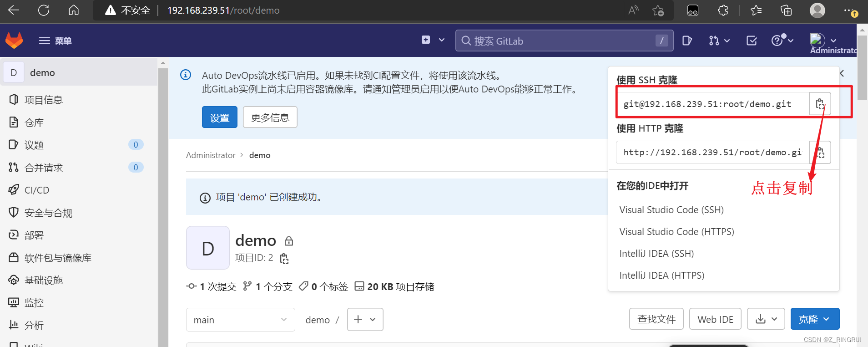
Task: View 1 个分支 branches link
Action: 267,286
